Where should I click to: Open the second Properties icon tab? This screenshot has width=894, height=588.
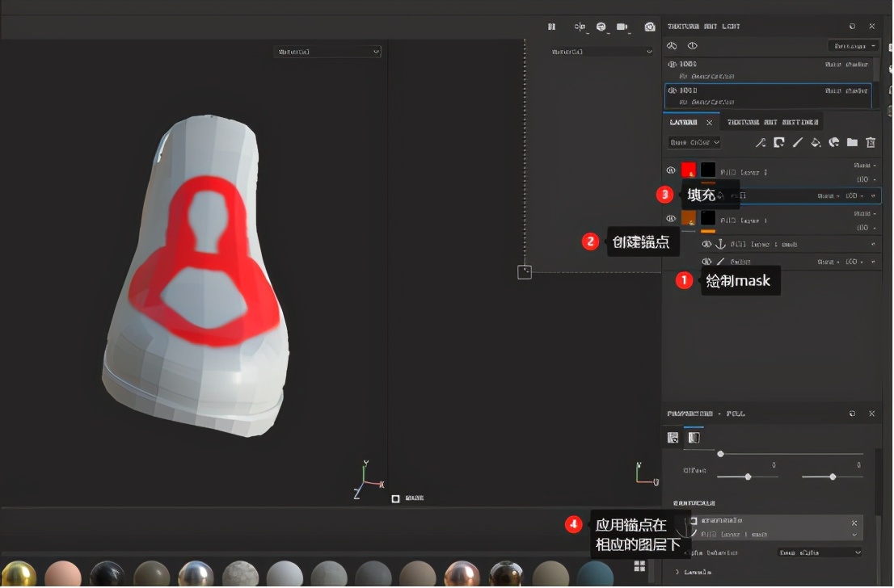tap(694, 438)
